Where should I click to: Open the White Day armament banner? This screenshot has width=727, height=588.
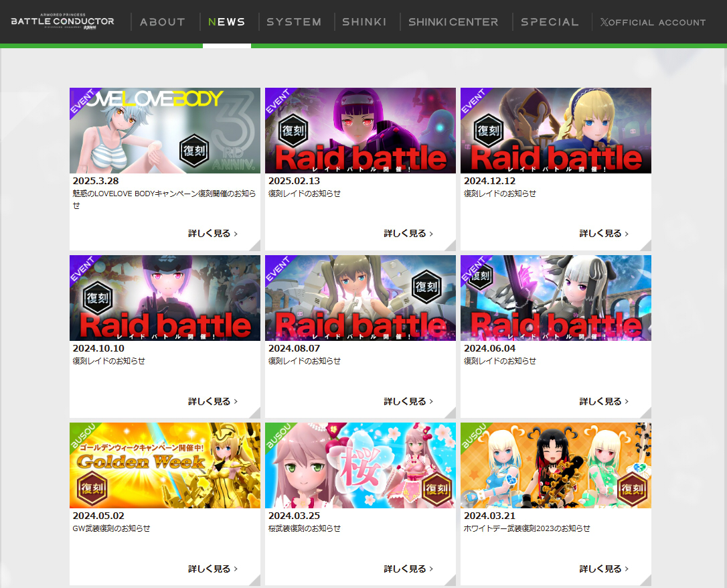(556, 465)
